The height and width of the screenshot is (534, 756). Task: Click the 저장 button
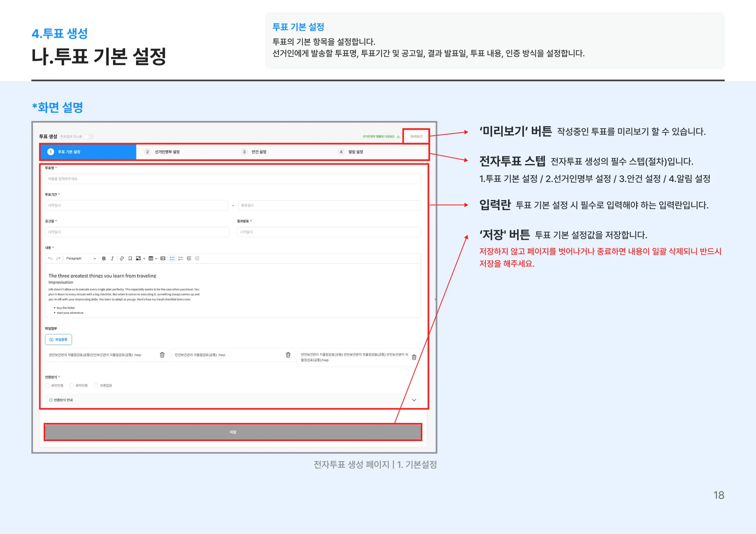coord(233,432)
